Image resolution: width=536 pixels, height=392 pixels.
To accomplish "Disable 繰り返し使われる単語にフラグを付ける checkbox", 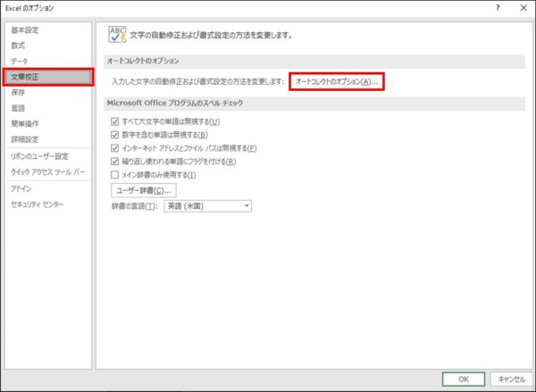I will (113, 162).
